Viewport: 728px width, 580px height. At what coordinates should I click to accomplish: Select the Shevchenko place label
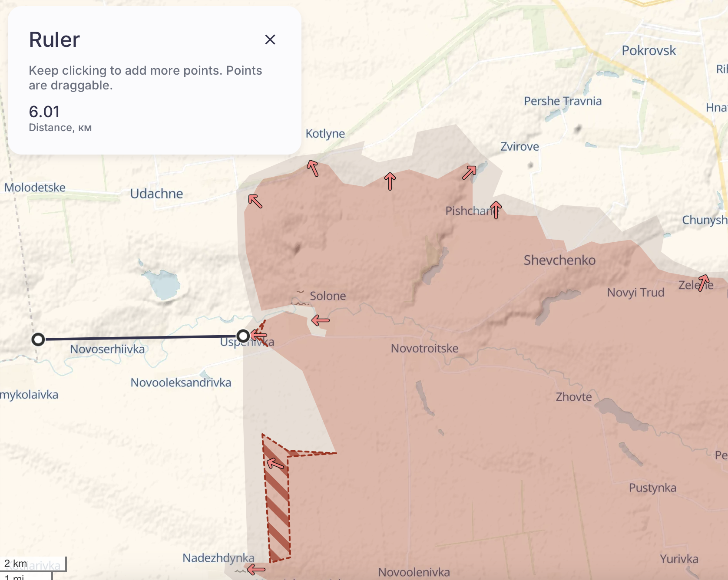(x=559, y=260)
